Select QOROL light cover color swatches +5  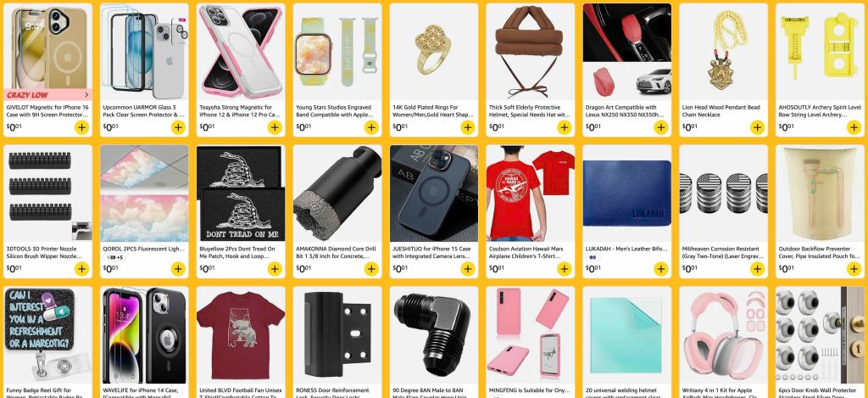(x=114, y=258)
